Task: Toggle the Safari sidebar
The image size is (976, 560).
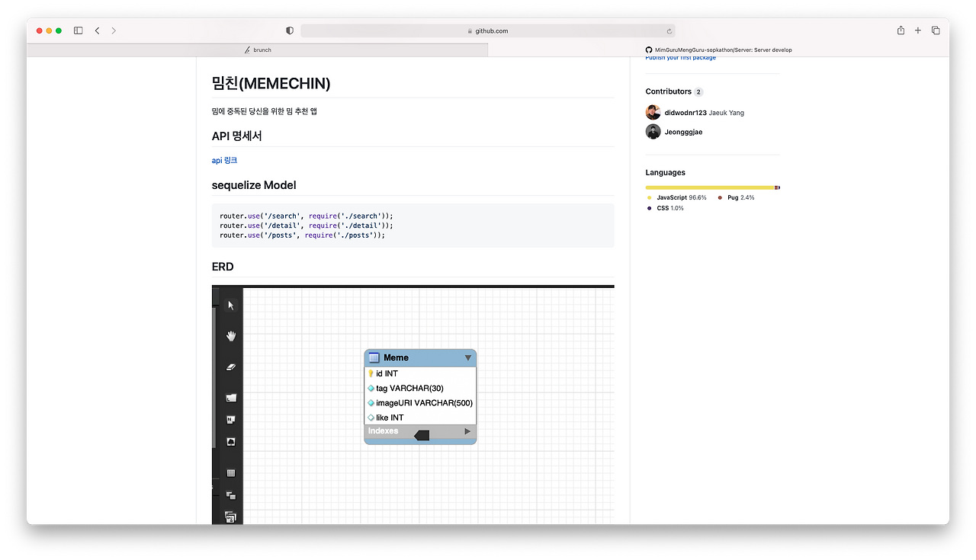Action: pyautogui.click(x=78, y=30)
